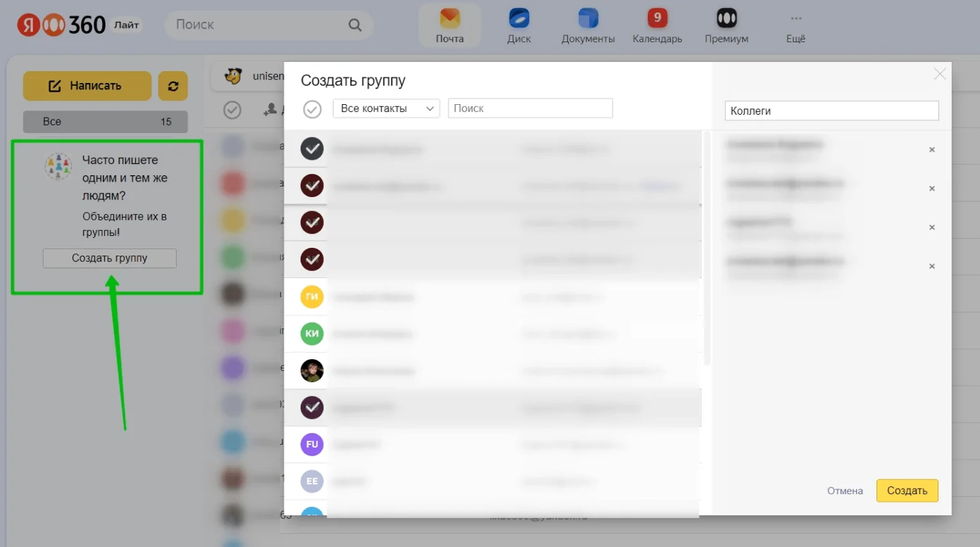
Task: Click the group name field containing Коллеги
Action: click(831, 111)
